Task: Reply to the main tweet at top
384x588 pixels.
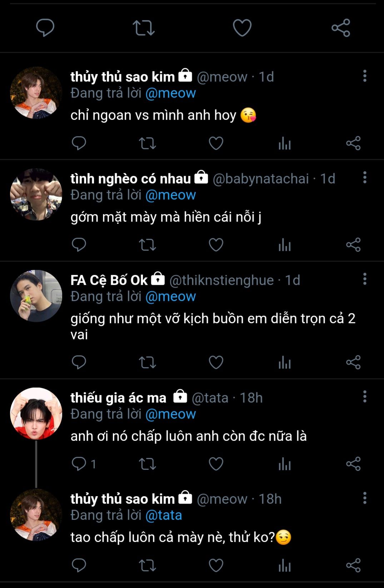Action: 45,28
